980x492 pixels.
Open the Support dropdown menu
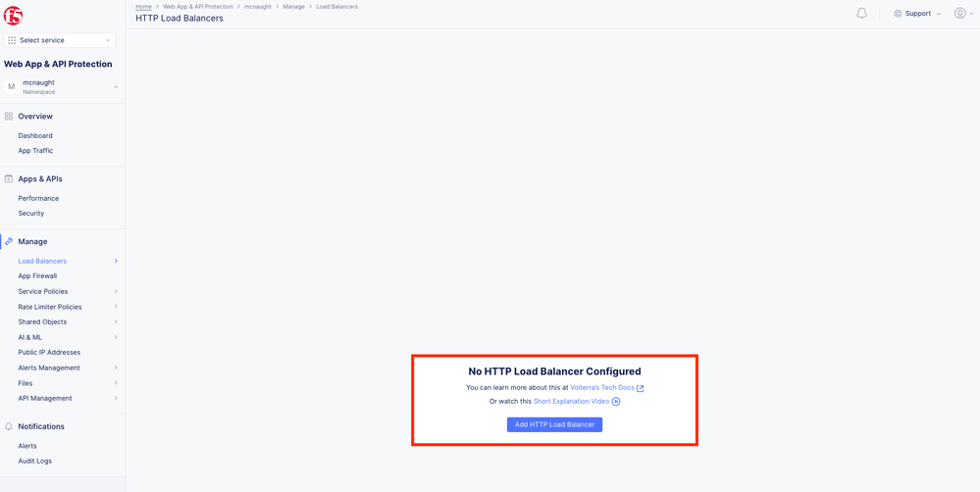click(917, 13)
